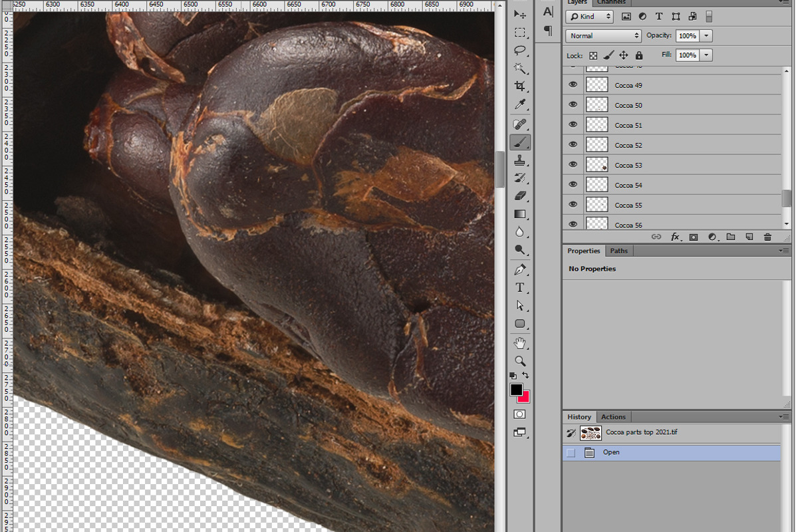The width and height of the screenshot is (798, 532).
Task: Open the Paragraph panel icon
Action: (x=548, y=30)
